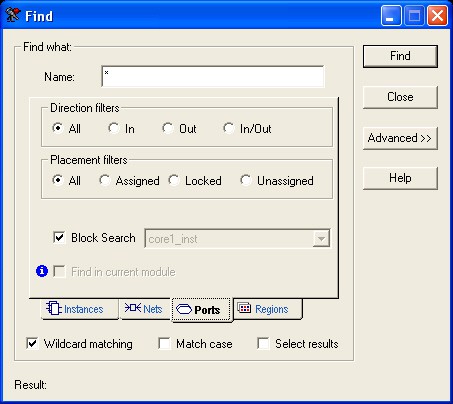Select the All direction filter radio button
Image resolution: width=453 pixels, height=404 pixels.
(58, 128)
